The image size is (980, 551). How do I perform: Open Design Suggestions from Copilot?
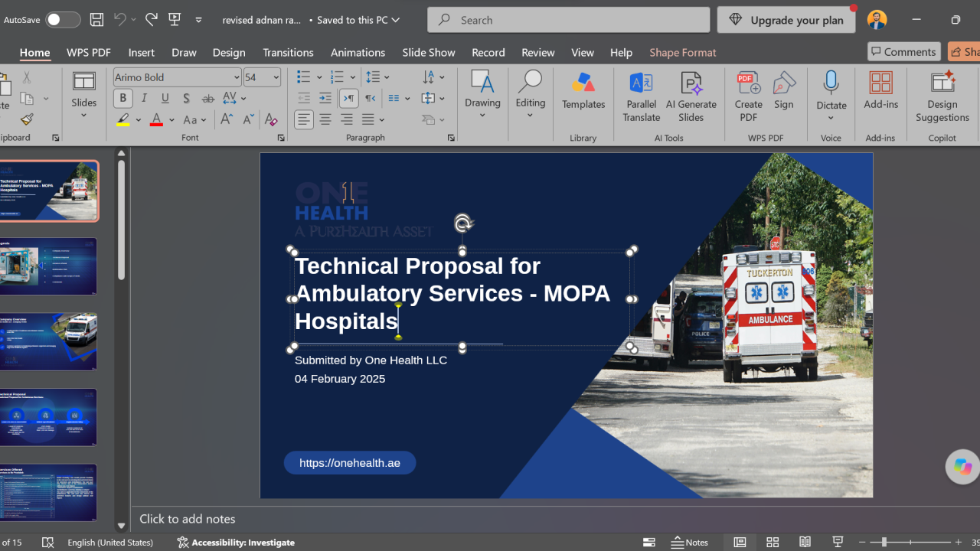pyautogui.click(x=942, y=97)
